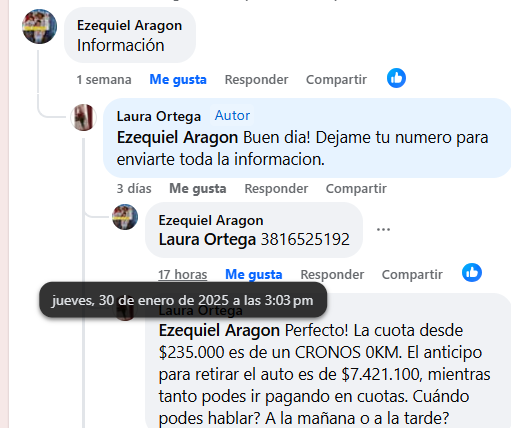
Task: Click Compartir under the Información comment
Action: pyautogui.click(x=336, y=80)
